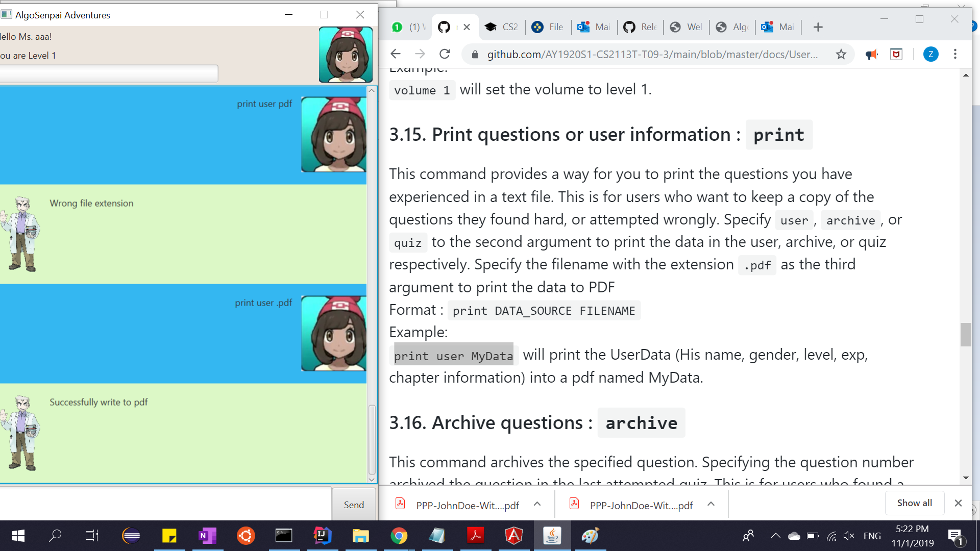
Task: Open Paint from the taskbar
Action: click(591, 536)
